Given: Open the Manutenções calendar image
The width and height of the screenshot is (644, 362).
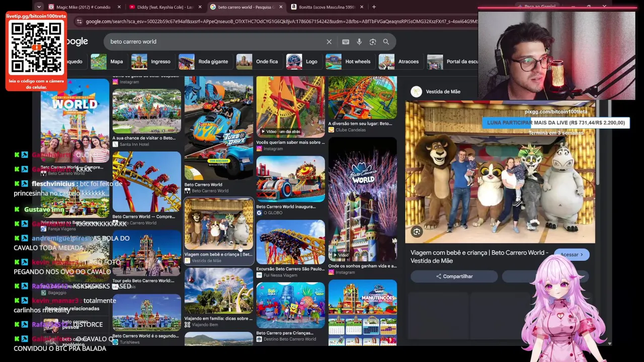Looking at the screenshot, I should (362, 314).
